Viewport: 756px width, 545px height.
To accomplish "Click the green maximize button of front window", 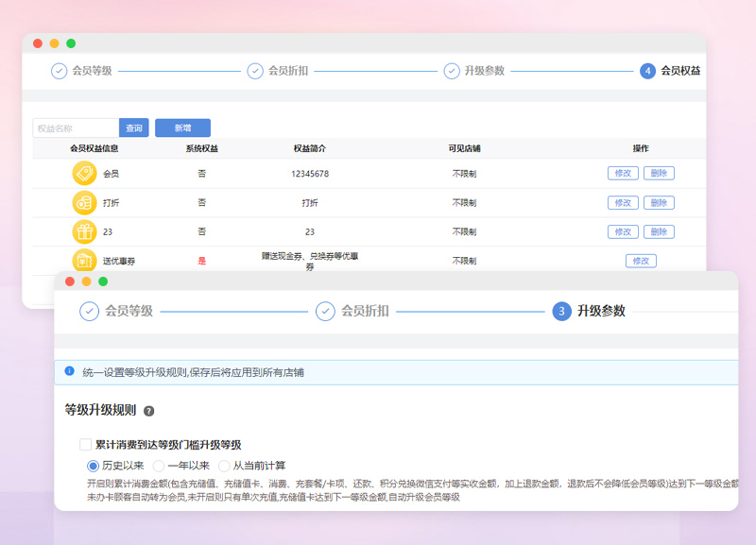I will [103, 281].
